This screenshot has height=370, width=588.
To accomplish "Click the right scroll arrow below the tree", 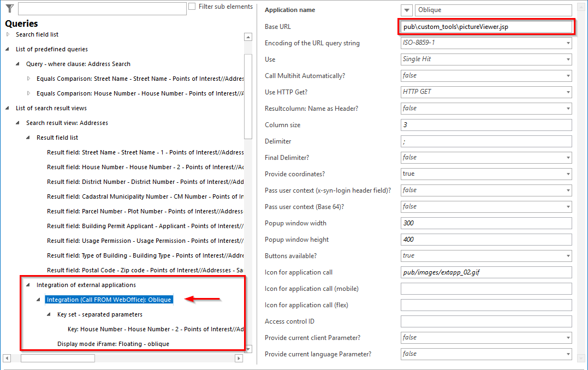I will coord(239,359).
